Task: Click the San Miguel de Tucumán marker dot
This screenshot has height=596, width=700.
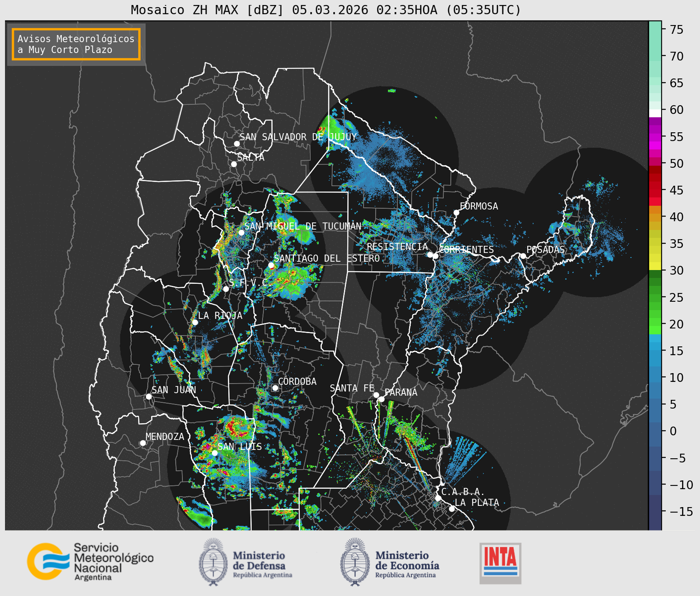Action: click(x=241, y=232)
